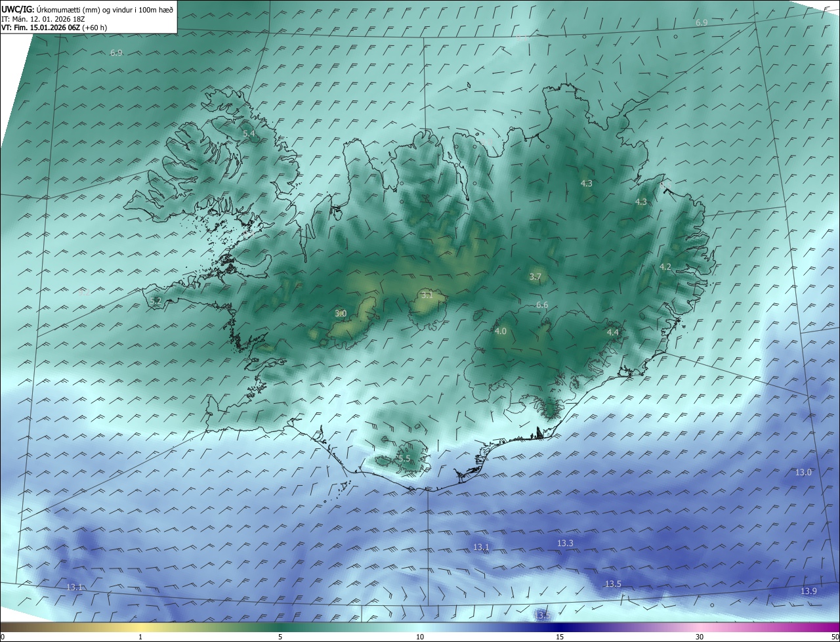Select the 'VT: Fim. 15.01.2026 06Z (+60 h)' line
The height and width of the screenshot is (642, 840).
tap(54, 28)
